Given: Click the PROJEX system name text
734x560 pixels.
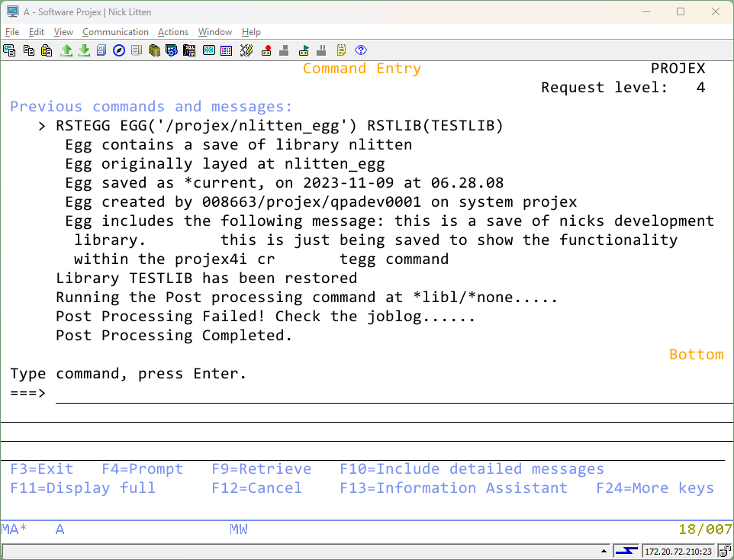Looking at the screenshot, I should point(678,69).
